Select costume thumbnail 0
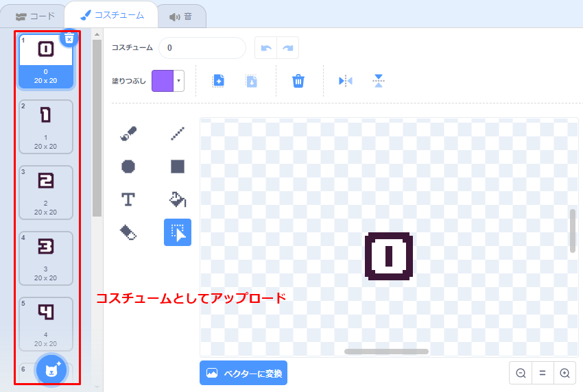Image resolution: width=583 pixels, height=392 pixels. point(46,61)
